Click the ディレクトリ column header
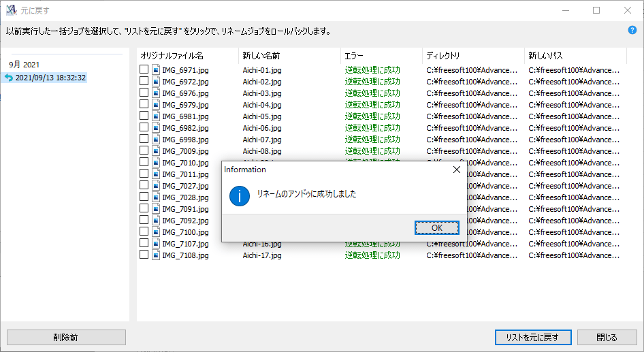The image size is (644, 352). 474,55
